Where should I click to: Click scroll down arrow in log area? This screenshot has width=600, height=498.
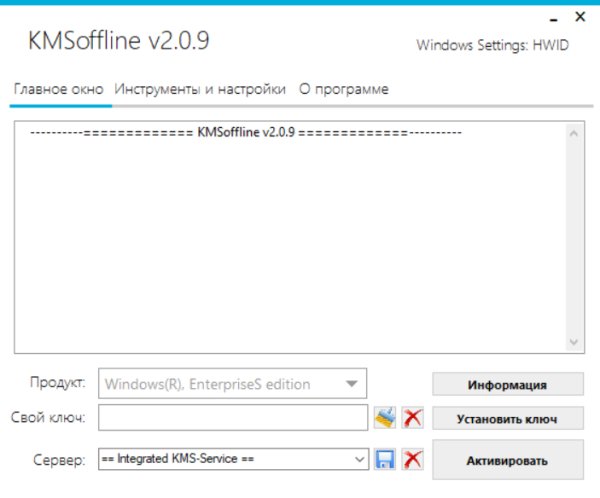[574, 341]
